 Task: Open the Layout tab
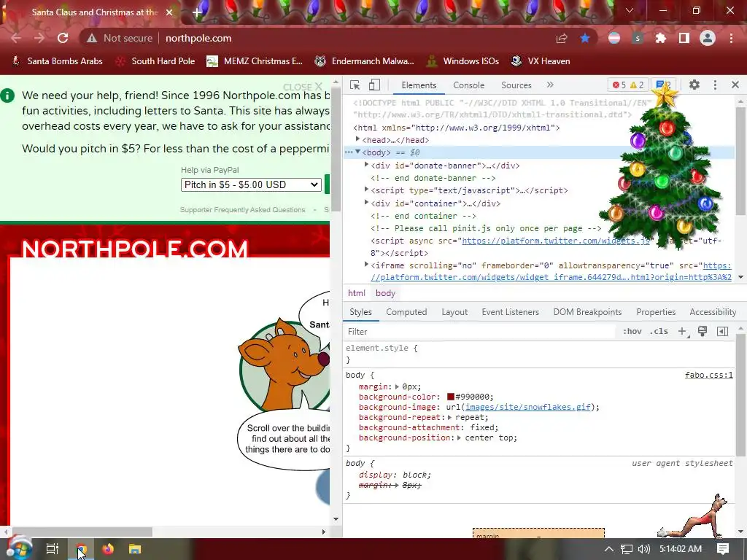point(454,312)
